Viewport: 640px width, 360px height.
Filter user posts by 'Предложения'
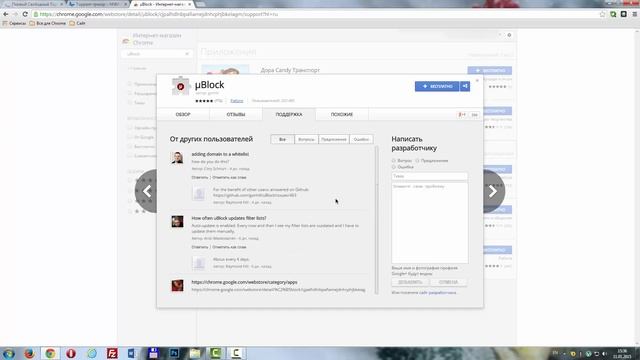click(333, 139)
